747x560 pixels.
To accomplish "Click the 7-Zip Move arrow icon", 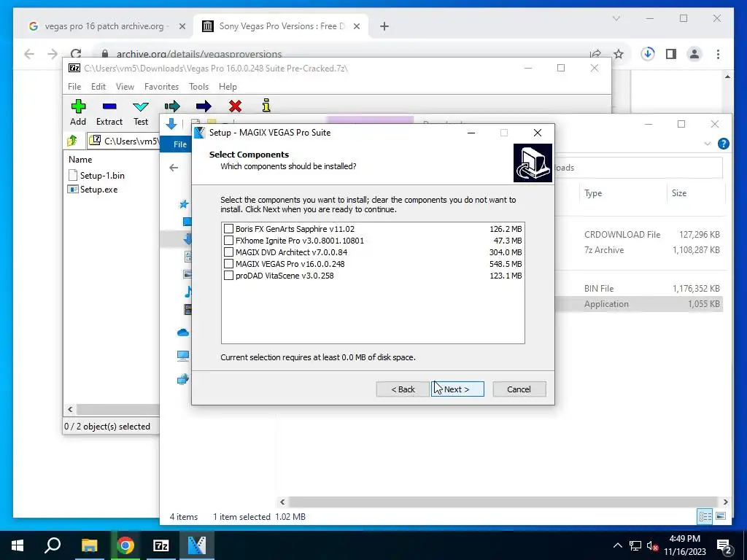I will pos(204,106).
